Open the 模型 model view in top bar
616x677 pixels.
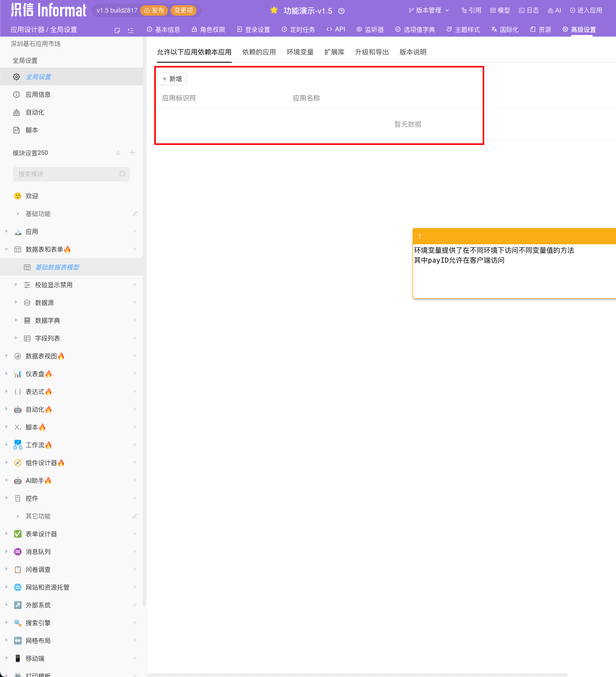click(x=500, y=10)
